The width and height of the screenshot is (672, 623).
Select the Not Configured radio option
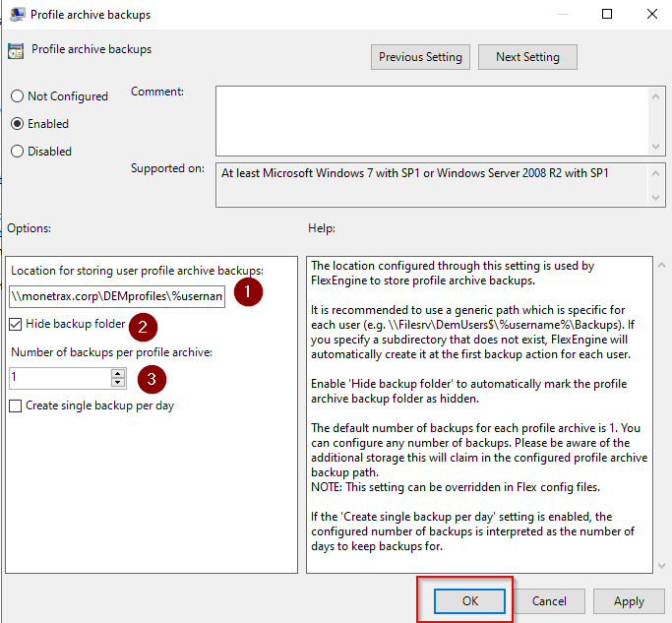pyautogui.click(x=17, y=96)
